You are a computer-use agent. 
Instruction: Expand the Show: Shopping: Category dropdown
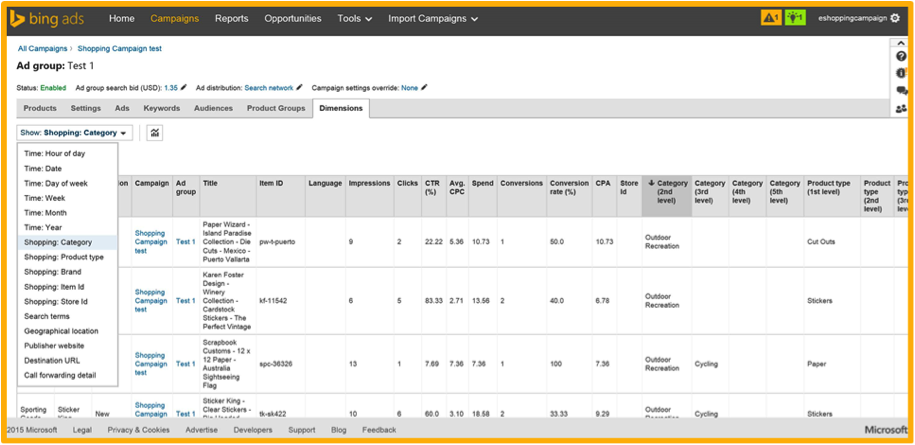(x=75, y=132)
